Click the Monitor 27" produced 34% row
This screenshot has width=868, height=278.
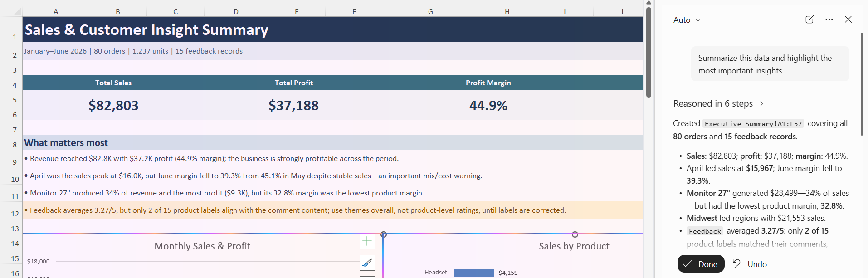(x=332, y=193)
